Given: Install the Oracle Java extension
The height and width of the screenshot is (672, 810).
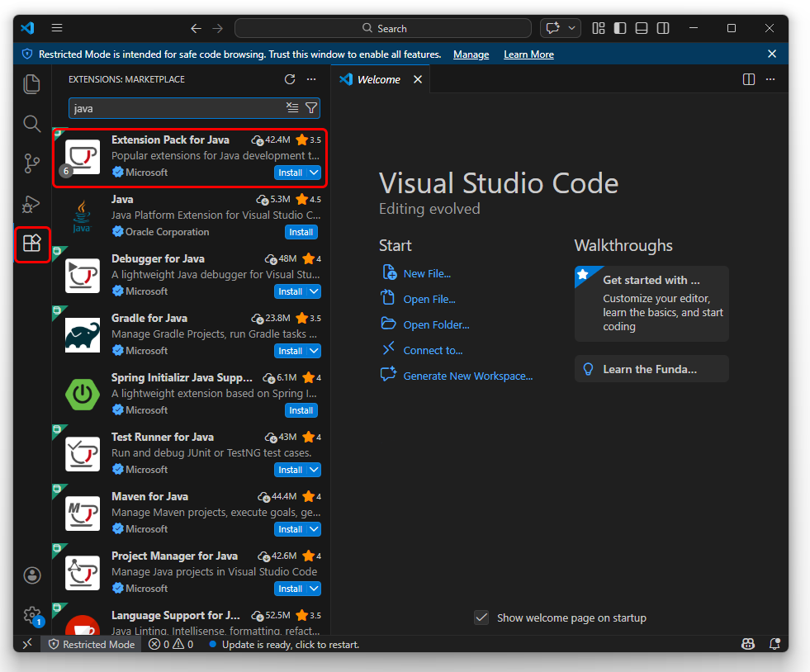Looking at the screenshot, I should click(301, 232).
